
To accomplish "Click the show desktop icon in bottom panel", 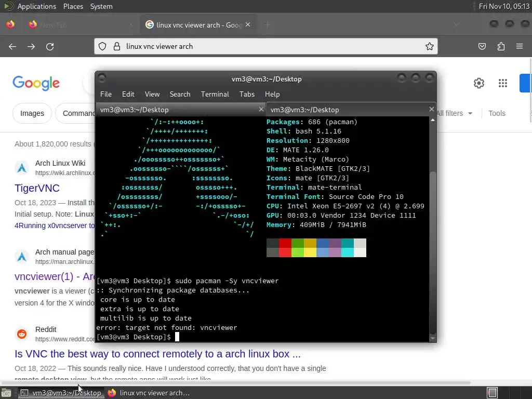I will pos(6,393).
